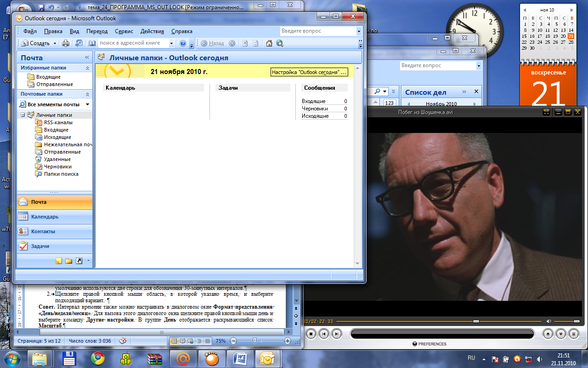The width and height of the screenshot is (588, 368).
Task: Open the Переход menu
Action: coord(97,31)
